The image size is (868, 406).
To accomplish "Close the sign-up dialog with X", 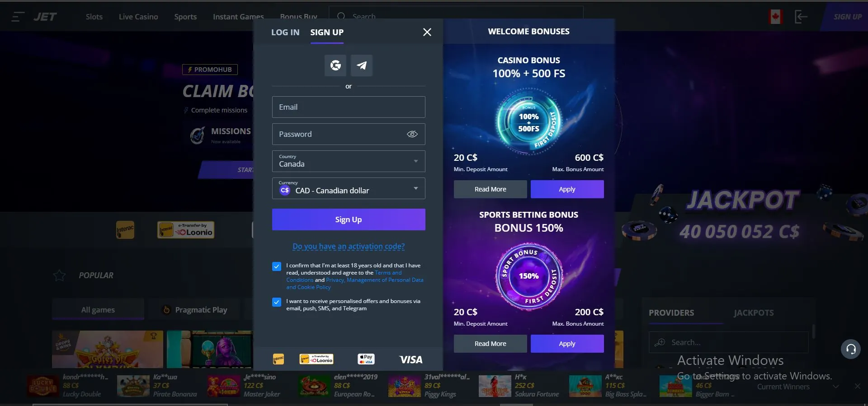I will pos(427,32).
